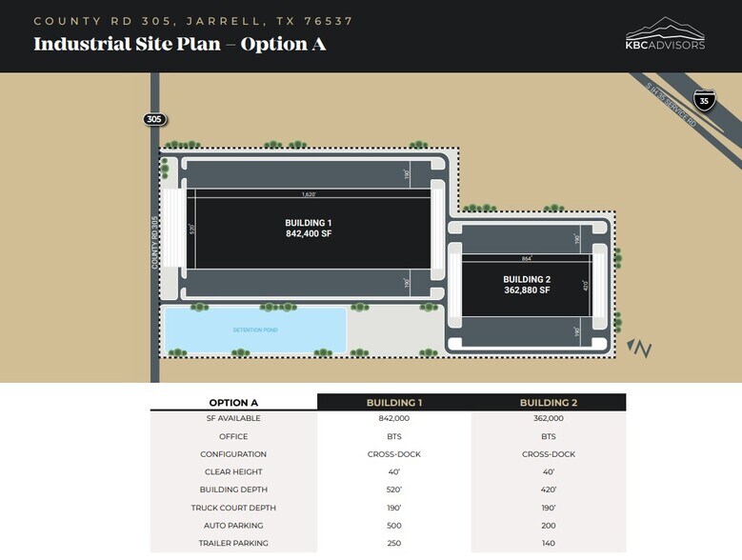Click the Configuration row label
This screenshot has height=560, width=742.
click(233, 454)
